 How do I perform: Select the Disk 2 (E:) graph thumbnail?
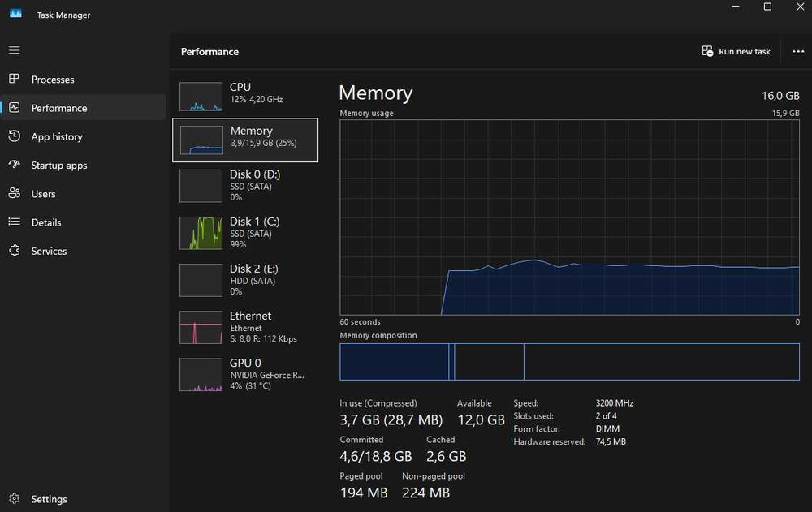point(201,280)
